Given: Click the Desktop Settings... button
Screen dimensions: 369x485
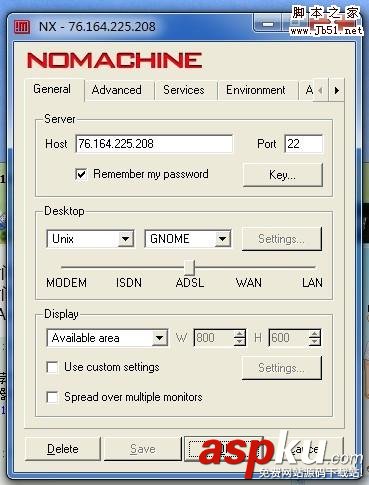Looking at the screenshot, I should pyautogui.click(x=281, y=239).
